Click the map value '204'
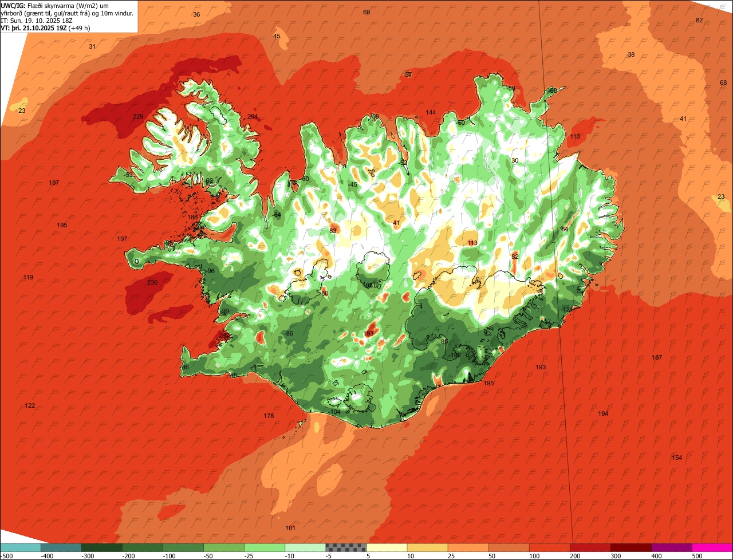The image size is (733, 560). coord(253,116)
